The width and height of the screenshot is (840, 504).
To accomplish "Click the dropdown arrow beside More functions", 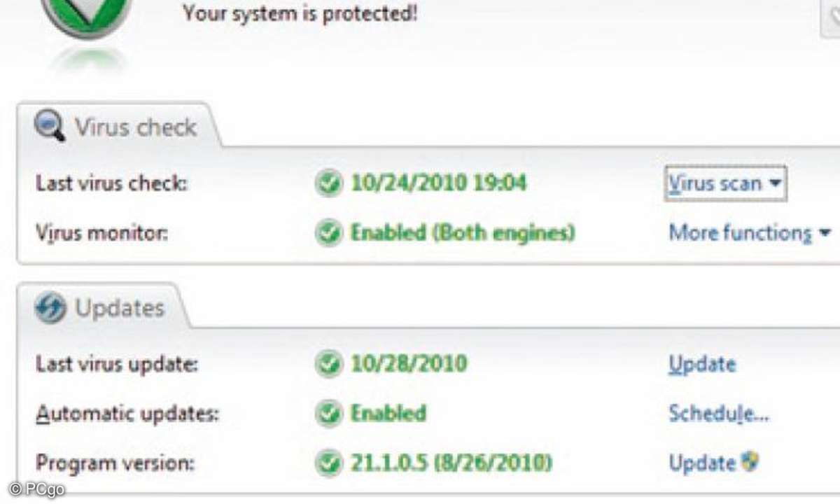I will coord(825,232).
